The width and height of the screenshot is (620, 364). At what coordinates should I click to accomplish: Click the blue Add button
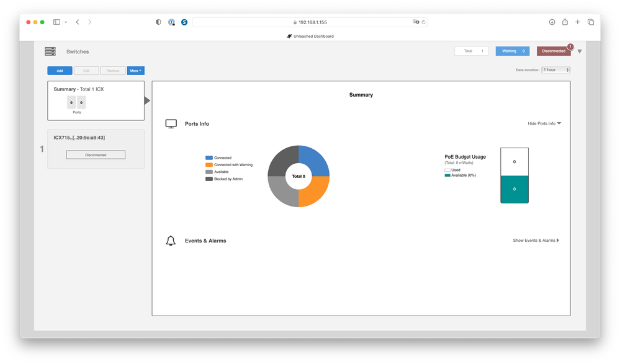(60, 71)
